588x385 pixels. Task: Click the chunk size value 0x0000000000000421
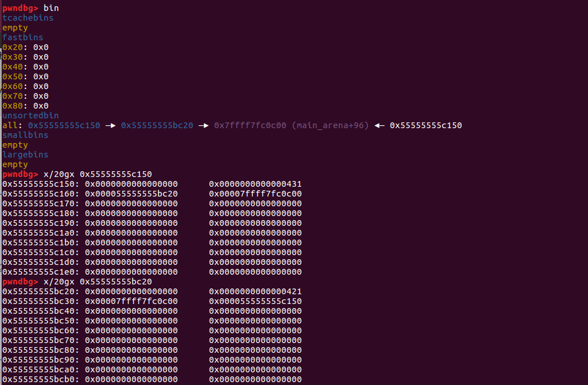click(x=255, y=291)
